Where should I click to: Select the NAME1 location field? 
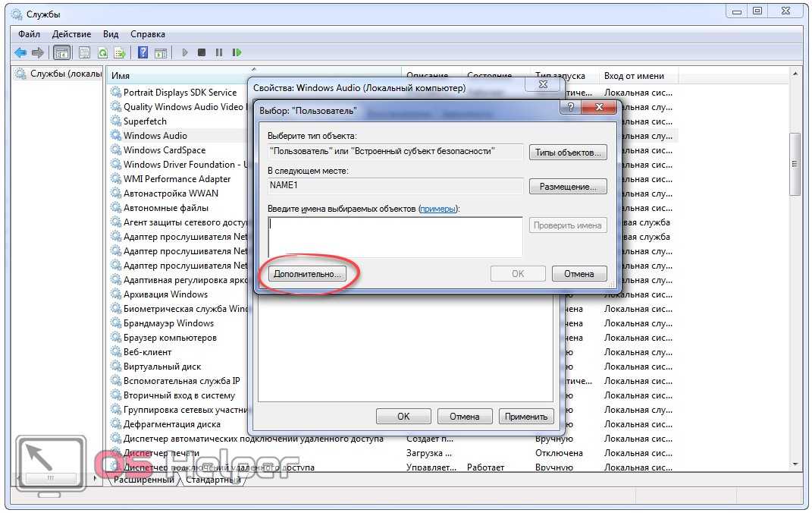point(395,185)
